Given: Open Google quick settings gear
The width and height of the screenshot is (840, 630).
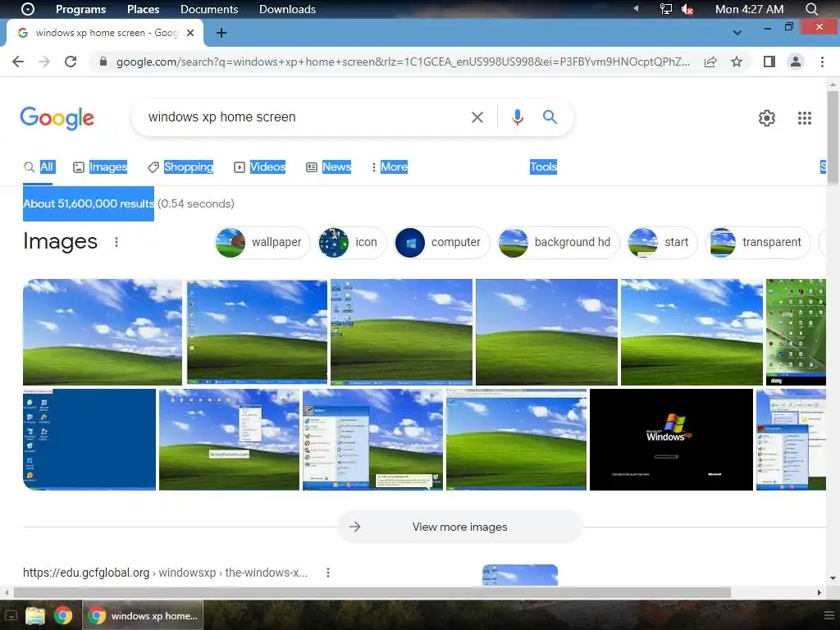Looking at the screenshot, I should 767,118.
